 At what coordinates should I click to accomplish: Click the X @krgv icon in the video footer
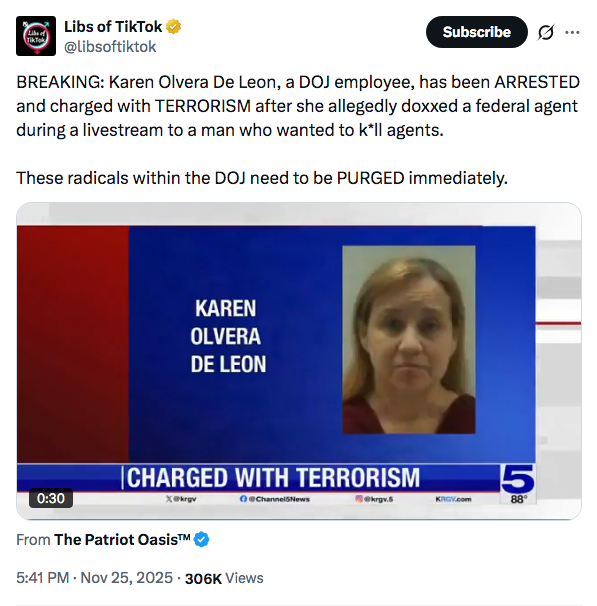tap(169, 499)
